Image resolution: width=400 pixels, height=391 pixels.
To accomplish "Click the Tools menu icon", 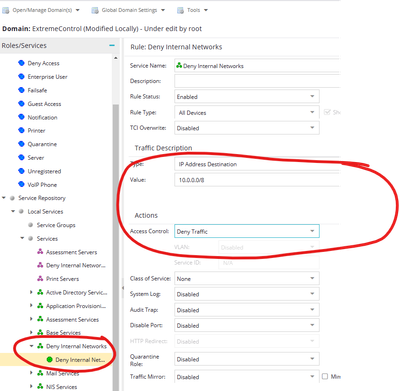I will point(180,10).
